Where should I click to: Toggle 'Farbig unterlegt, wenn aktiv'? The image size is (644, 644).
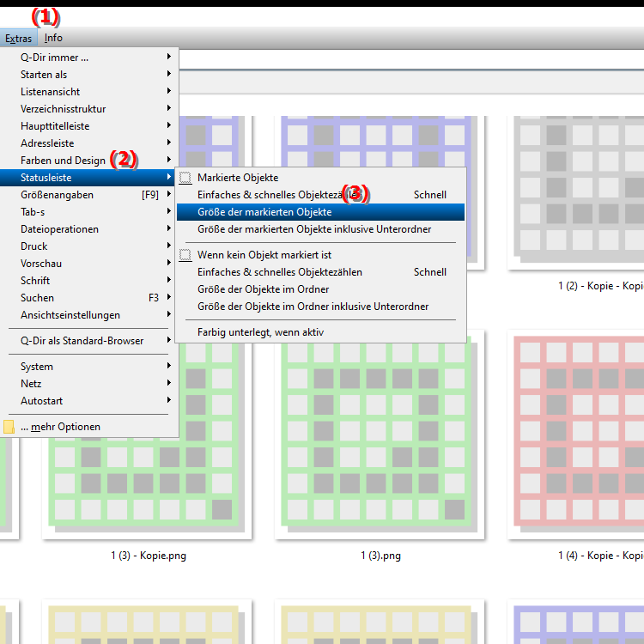tap(321, 332)
